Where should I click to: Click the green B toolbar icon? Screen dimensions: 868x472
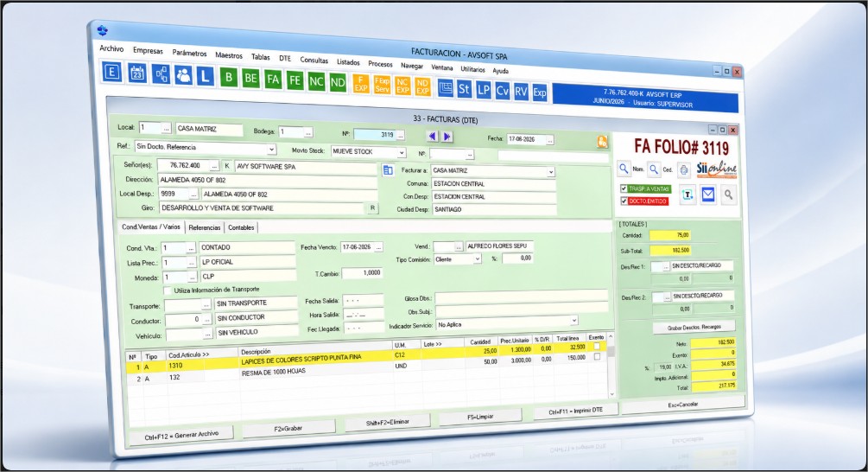click(229, 78)
